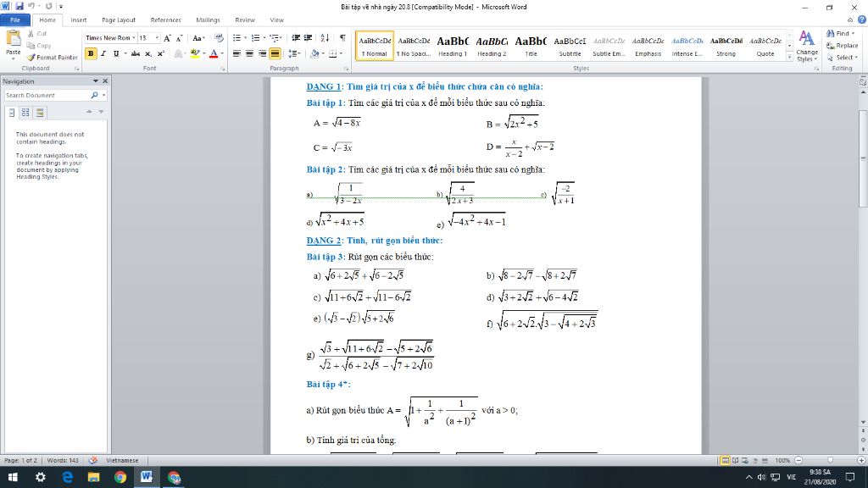Expand highlight color options arrow
The height and width of the screenshot is (488, 868).
coord(203,53)
